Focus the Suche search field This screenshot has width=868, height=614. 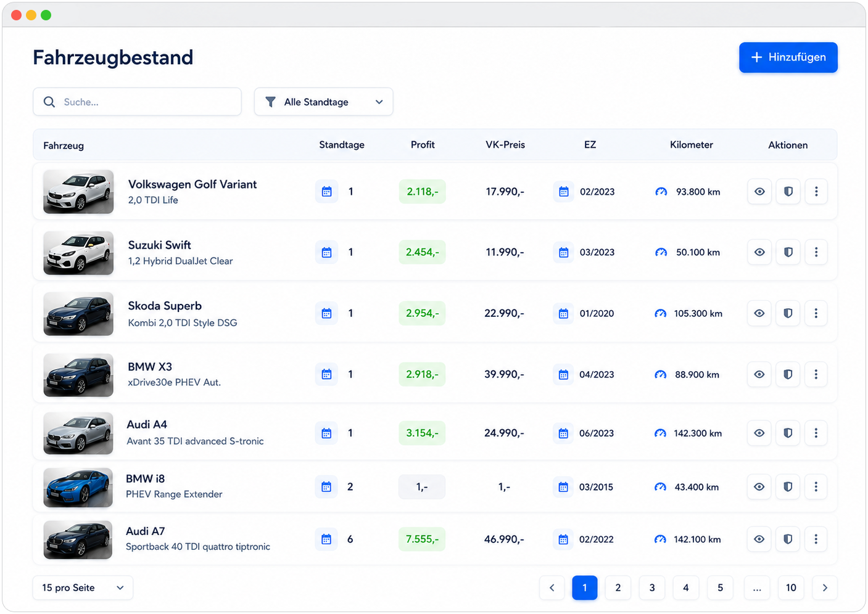click(x=137, y=102)
